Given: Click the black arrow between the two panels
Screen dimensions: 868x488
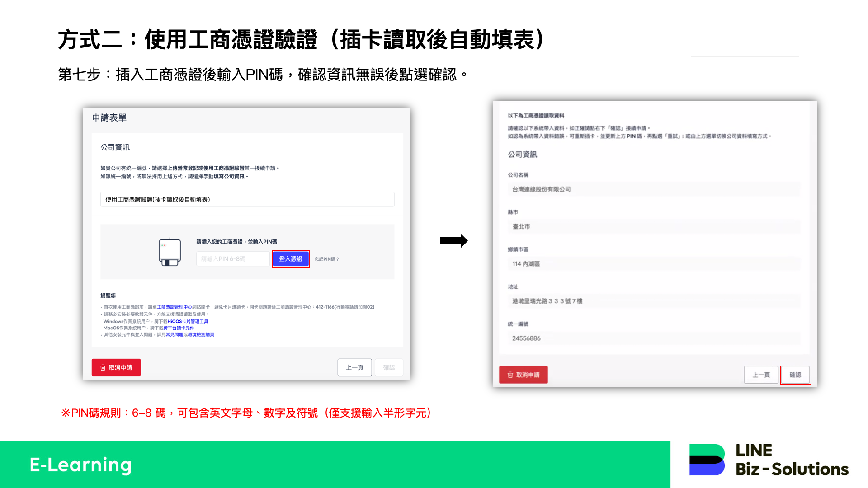Looking at the screenshot, I should click(454, 241).
